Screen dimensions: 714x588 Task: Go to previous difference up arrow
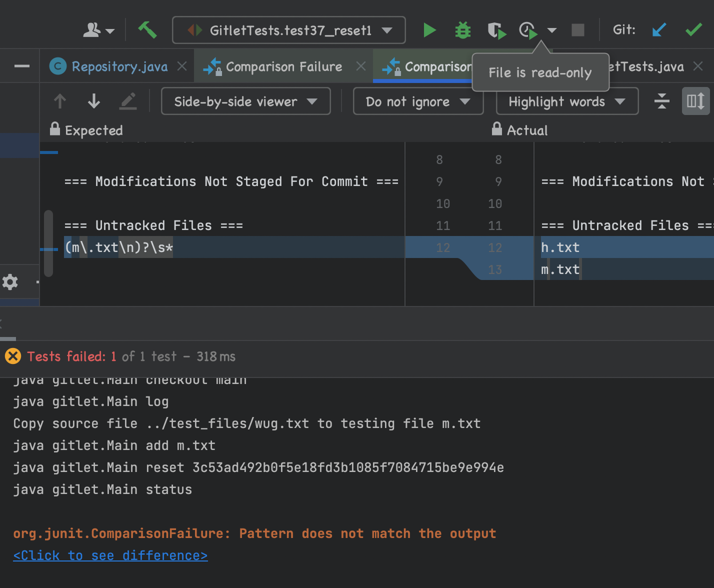pos(60,101)
